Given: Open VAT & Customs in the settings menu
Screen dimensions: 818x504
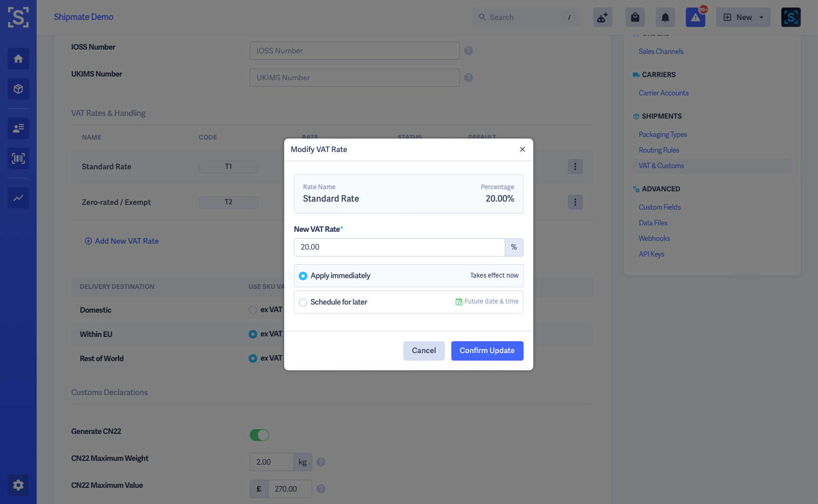Looking at the screenshot, I should pyautogui.click(x=661, y=166).
